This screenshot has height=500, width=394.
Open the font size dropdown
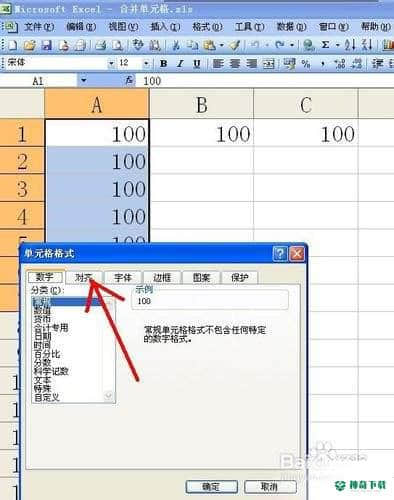click(146, 63)
